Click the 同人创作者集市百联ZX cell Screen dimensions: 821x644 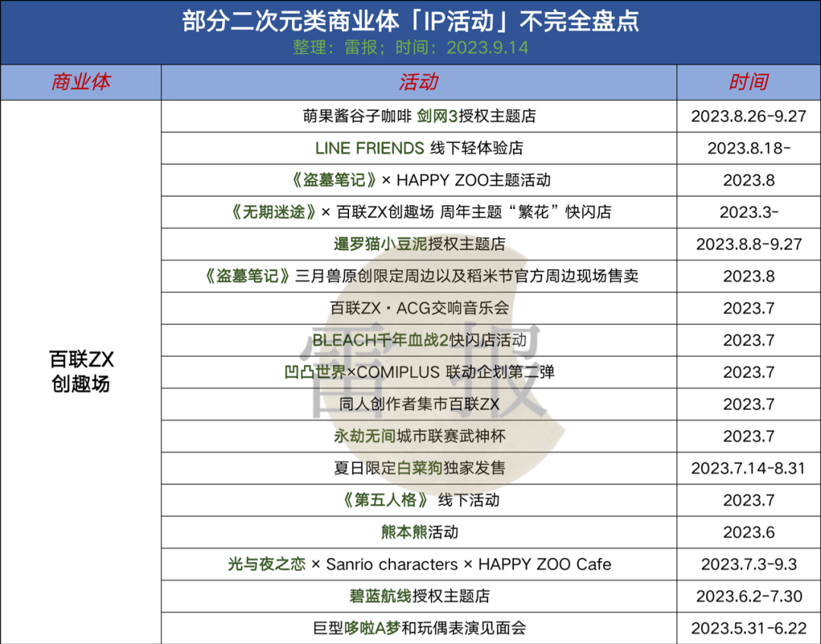pyautogui.click(x=419, y=404)
